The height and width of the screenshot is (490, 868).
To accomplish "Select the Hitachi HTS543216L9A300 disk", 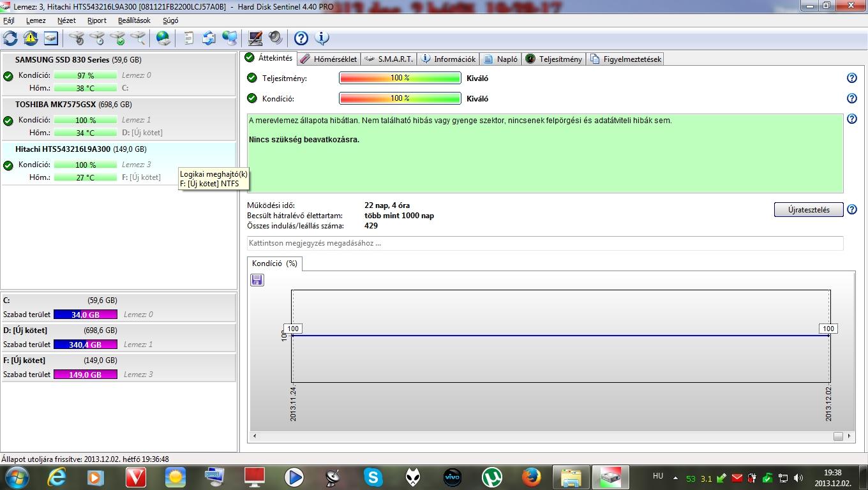I will [119, 164].
